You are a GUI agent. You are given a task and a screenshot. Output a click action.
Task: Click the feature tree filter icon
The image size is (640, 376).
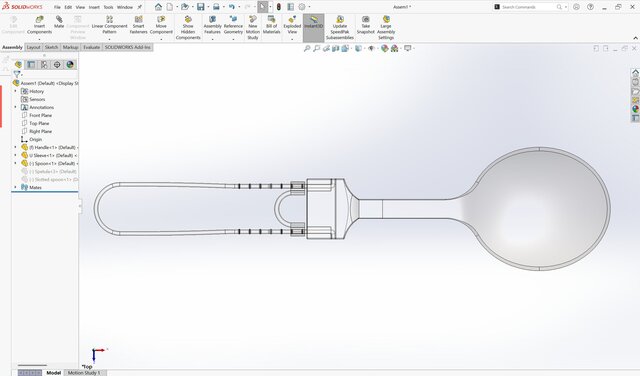[x=16, y=74]
